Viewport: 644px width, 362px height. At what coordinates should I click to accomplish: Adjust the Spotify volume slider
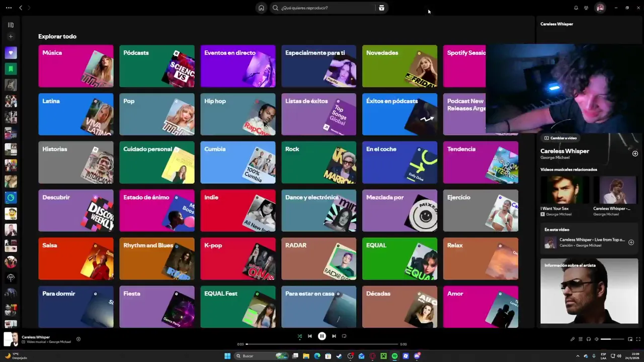pos(612,339)
